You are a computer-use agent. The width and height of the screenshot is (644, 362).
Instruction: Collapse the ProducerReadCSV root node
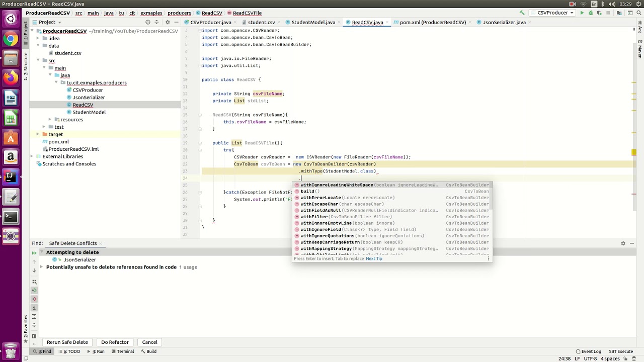32,31
